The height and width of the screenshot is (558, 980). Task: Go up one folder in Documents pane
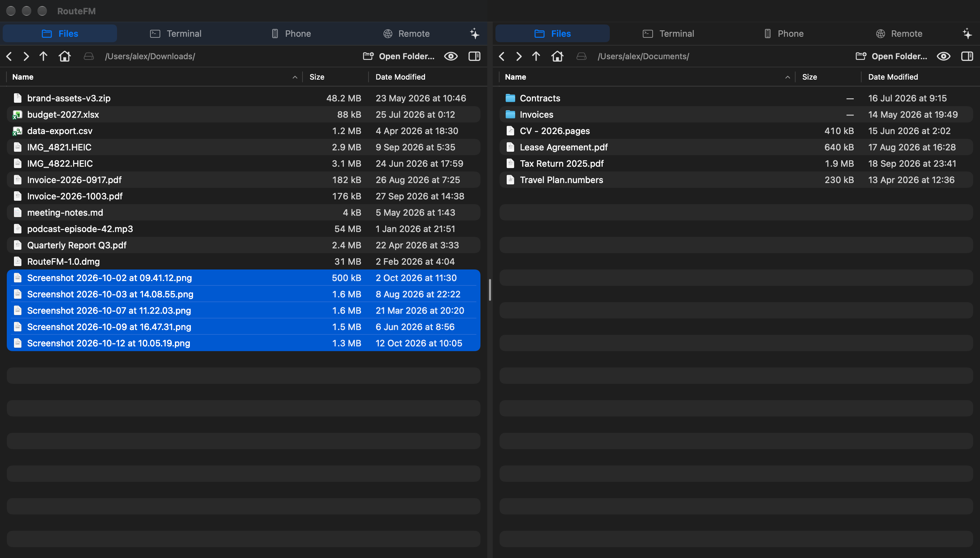(536, 56)
